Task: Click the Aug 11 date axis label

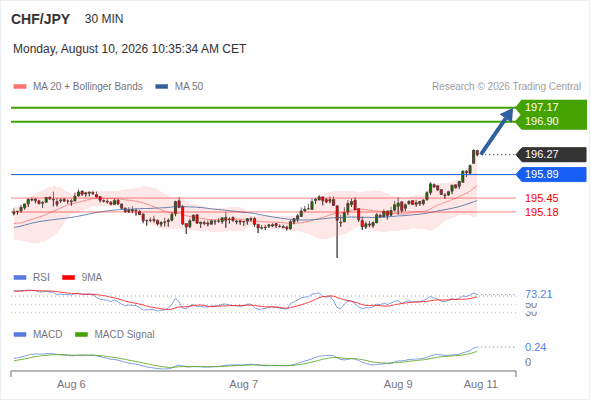Action: point(481,384)
